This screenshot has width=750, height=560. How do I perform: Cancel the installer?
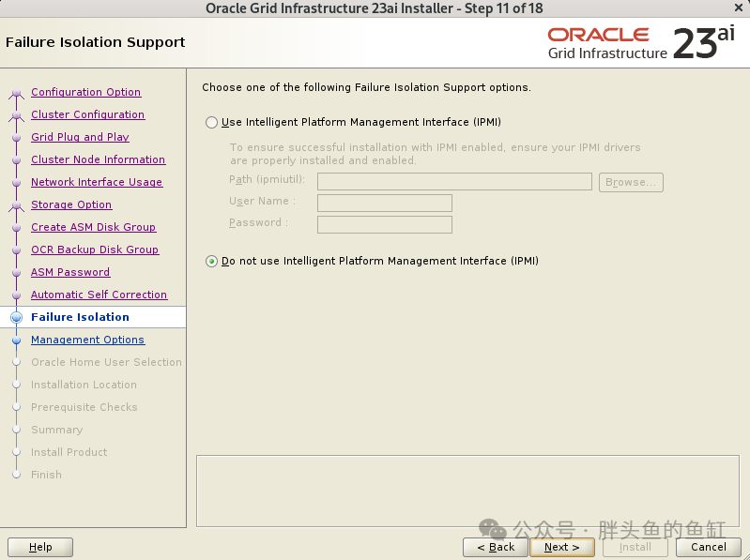click(x=709, y=547)
